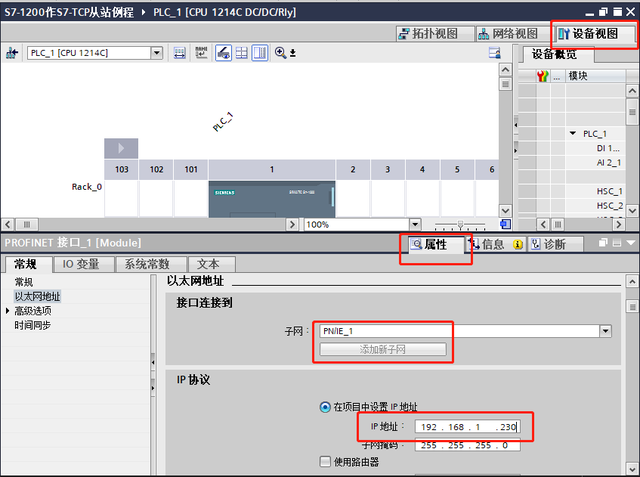Open the zoom mode dropdown arrow
This screenshot has height=477, width=640.
pyautogui.click(x=293, y=53)
